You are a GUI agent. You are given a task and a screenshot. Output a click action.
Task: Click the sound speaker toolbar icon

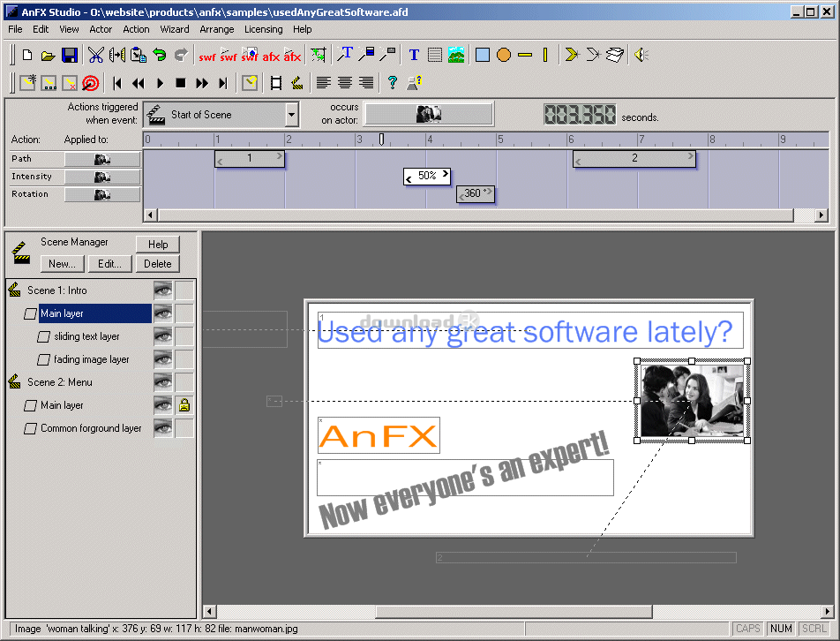point(641,55)
